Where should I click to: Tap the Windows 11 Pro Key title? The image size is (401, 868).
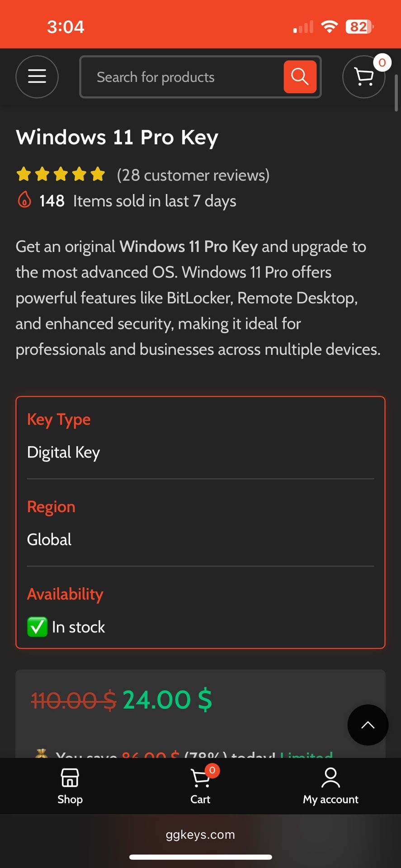(117, 137)
